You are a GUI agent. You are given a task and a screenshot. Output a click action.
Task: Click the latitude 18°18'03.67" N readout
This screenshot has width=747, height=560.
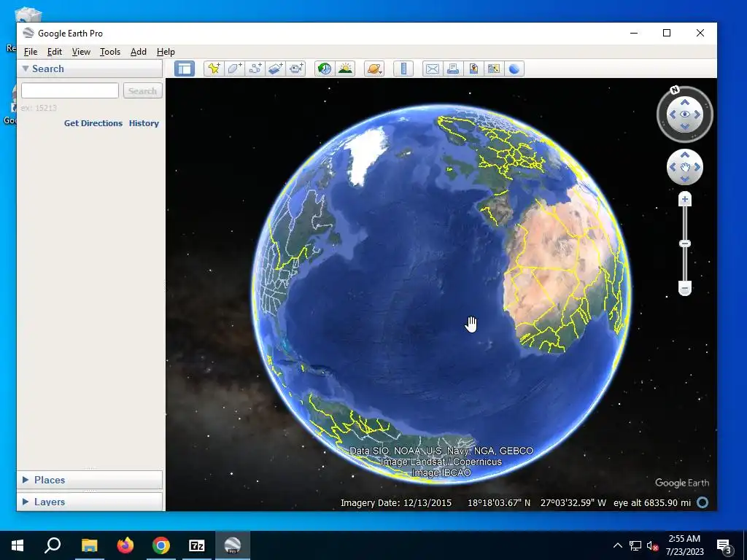coord(499,503)
